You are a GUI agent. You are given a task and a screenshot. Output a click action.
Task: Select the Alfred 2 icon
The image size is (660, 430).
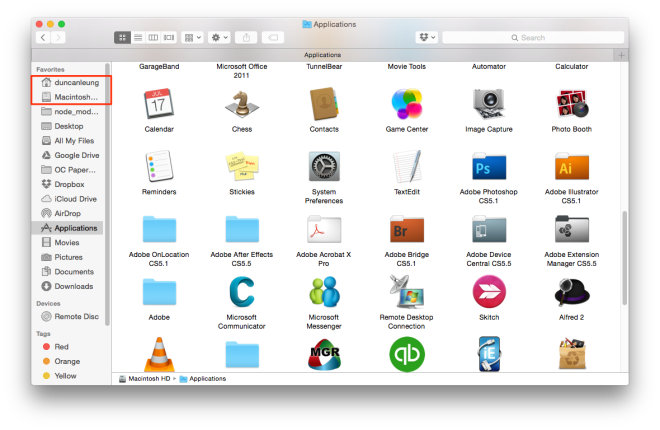point(572,292)
